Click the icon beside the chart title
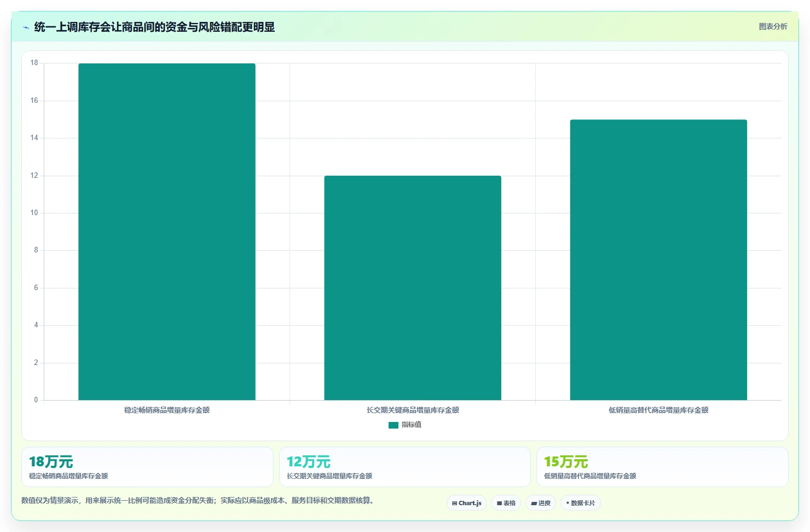The height and width of the screenshot is (532, 810). point(26,27)
